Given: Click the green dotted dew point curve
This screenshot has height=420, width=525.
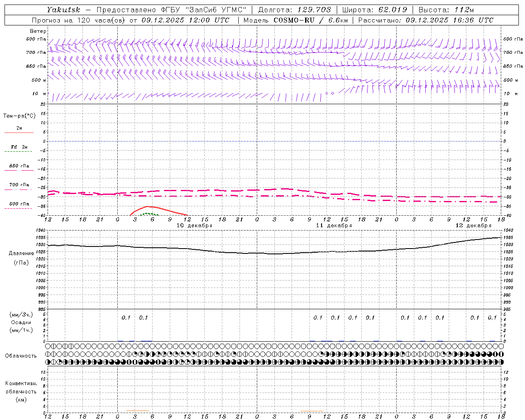Looking at the screenshot, I should coord(148,214).
